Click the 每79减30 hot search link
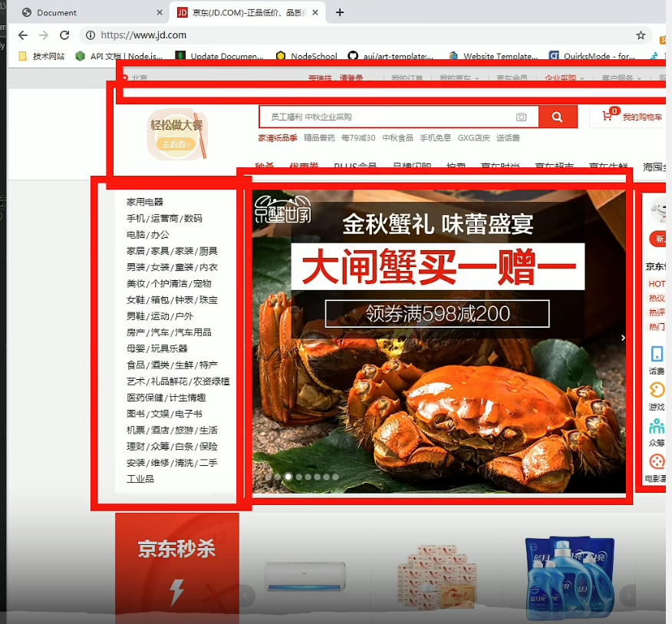The width and height of the screenshot is (672, 624). pyautogui.click(x=358, y=137)
